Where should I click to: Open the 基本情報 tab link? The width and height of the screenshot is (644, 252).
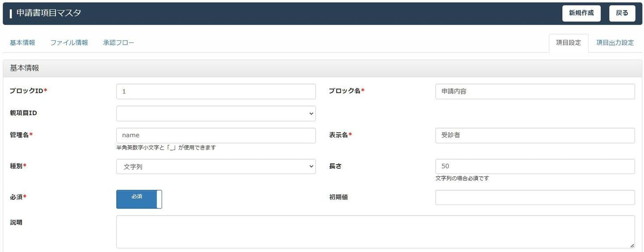click(x=22, y=43)
